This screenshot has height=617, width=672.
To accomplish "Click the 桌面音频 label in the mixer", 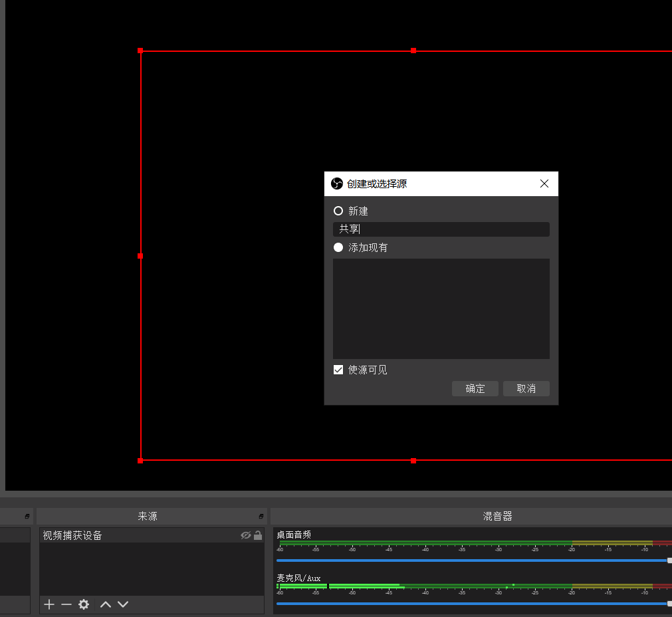I will pyautogui.click(x=294, y=535).
